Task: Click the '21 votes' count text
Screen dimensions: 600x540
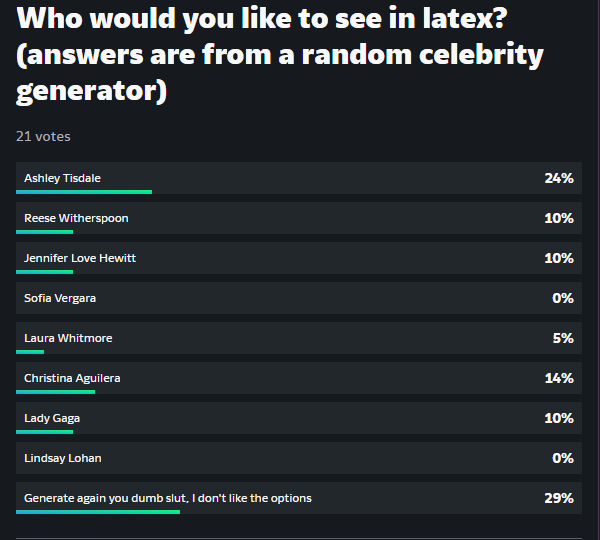Action: click(43, 137)
